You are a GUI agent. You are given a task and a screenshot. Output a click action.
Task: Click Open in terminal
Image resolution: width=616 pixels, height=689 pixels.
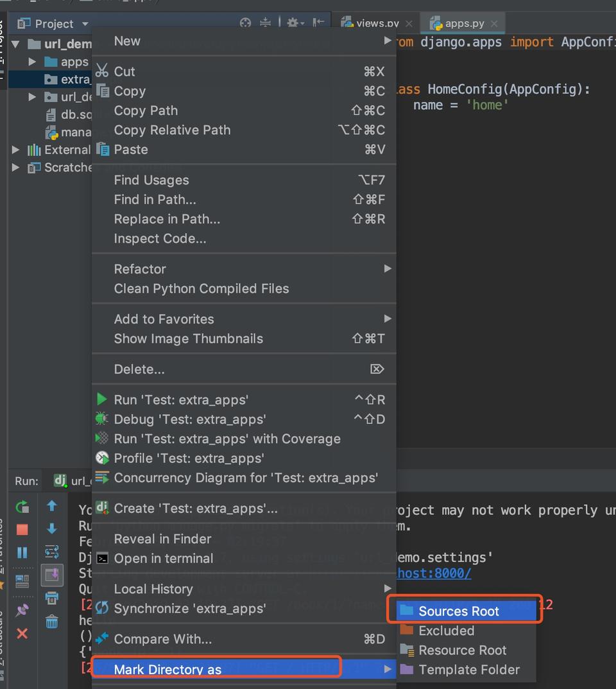pyautogui.click(x=244, y=559)
